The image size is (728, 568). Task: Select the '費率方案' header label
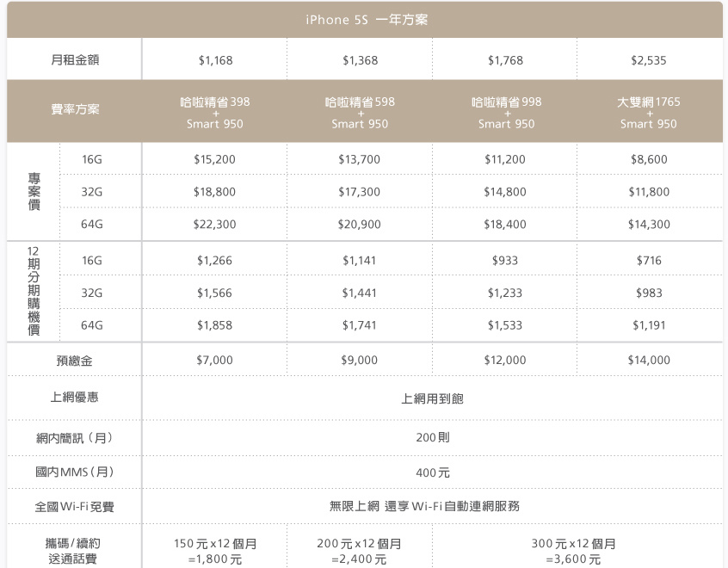point(75,109)
